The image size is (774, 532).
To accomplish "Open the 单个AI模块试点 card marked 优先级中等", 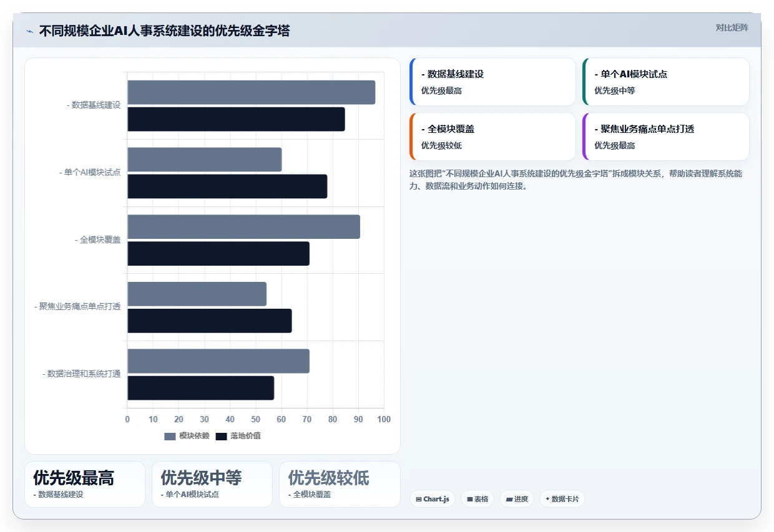I will (665, 82).
